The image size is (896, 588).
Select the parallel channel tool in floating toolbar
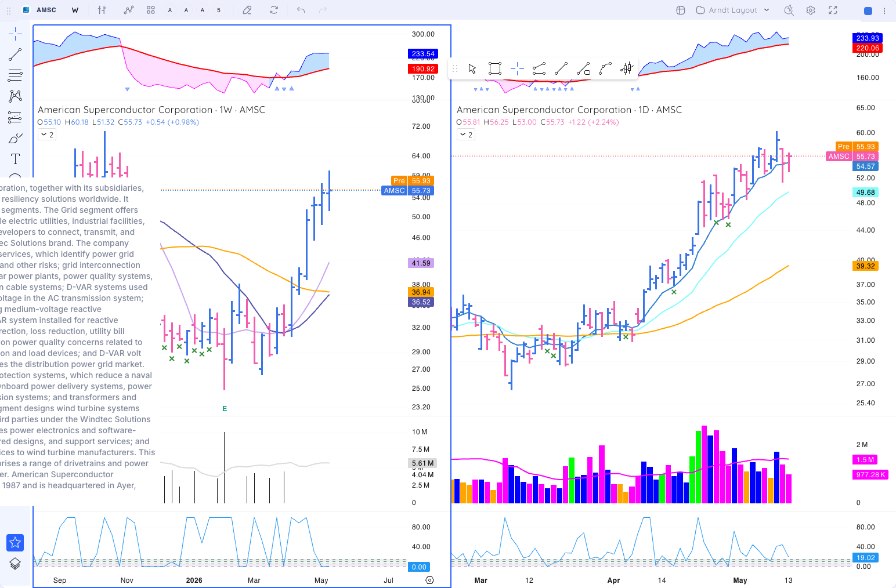(539, 69)
